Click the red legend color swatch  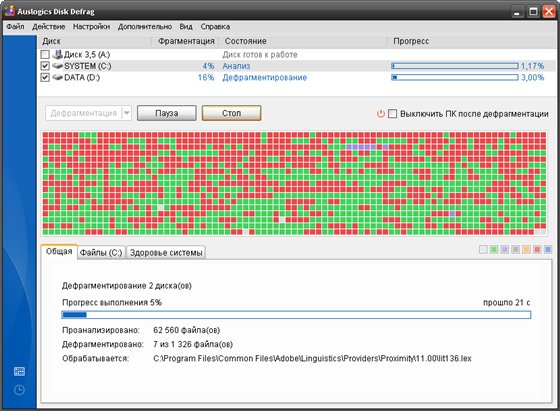537,250
